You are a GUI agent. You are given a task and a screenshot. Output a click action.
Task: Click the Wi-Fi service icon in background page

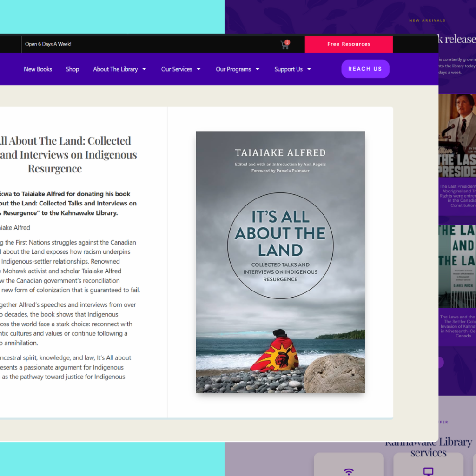click(x=349, y=471)
